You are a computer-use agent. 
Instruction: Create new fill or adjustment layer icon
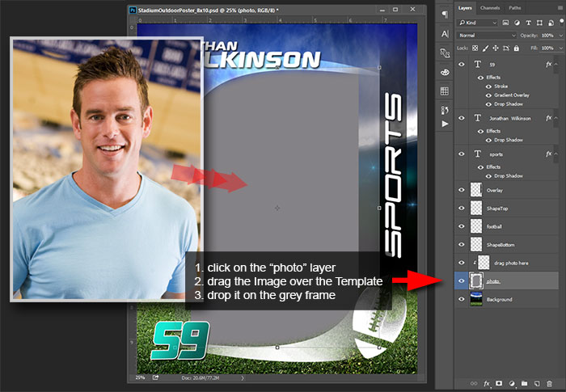pyautogui.click(x=512, y=383)
